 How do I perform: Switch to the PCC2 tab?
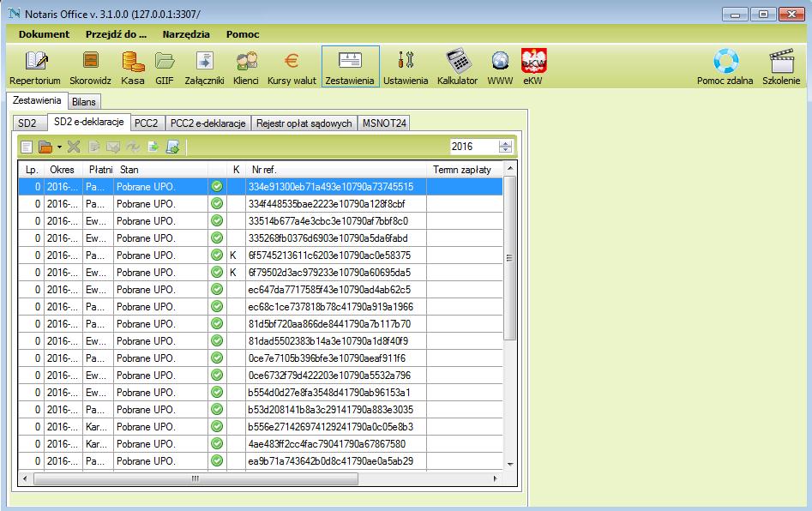(146, 123)
